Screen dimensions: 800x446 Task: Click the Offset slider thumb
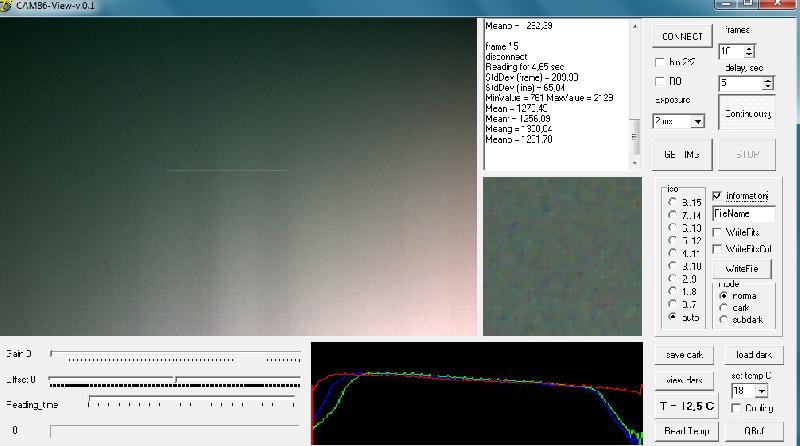point(176,379)
